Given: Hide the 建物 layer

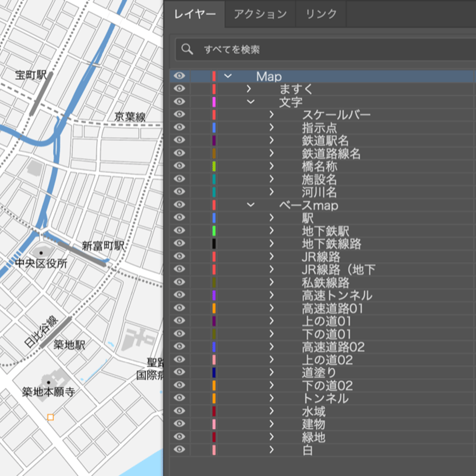Looking at the screenshot, I should [180, 423].
